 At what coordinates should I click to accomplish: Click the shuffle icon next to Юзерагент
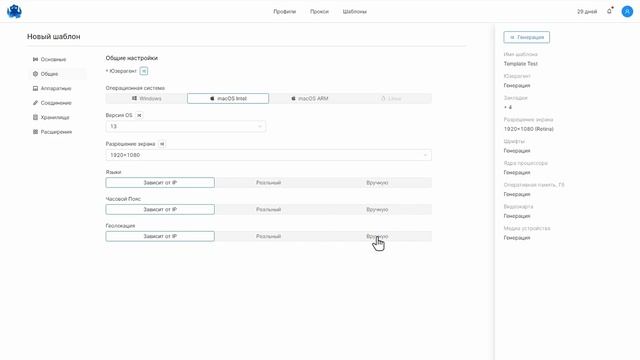(144, 71)
